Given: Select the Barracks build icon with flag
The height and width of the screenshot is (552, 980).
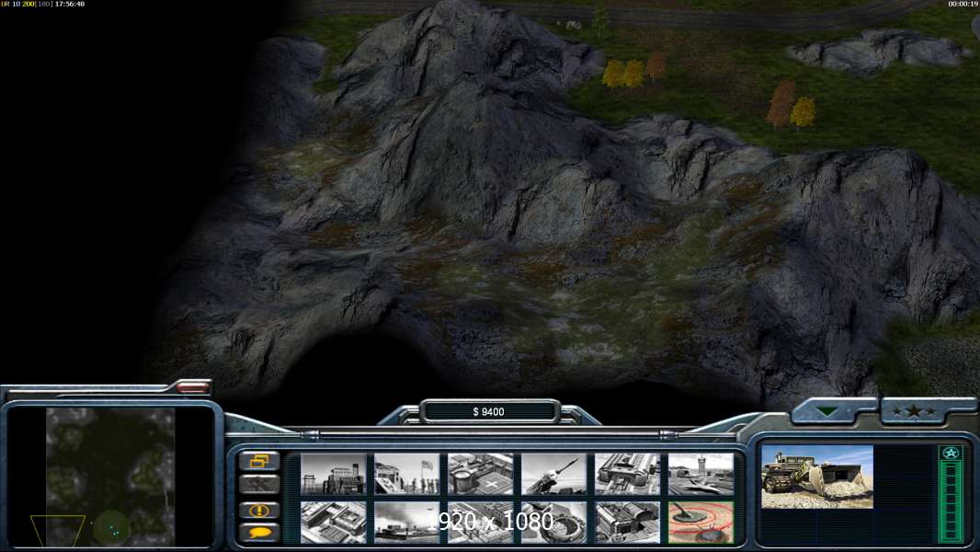Looking at the screenshot, I should click(x=407, y=474).
